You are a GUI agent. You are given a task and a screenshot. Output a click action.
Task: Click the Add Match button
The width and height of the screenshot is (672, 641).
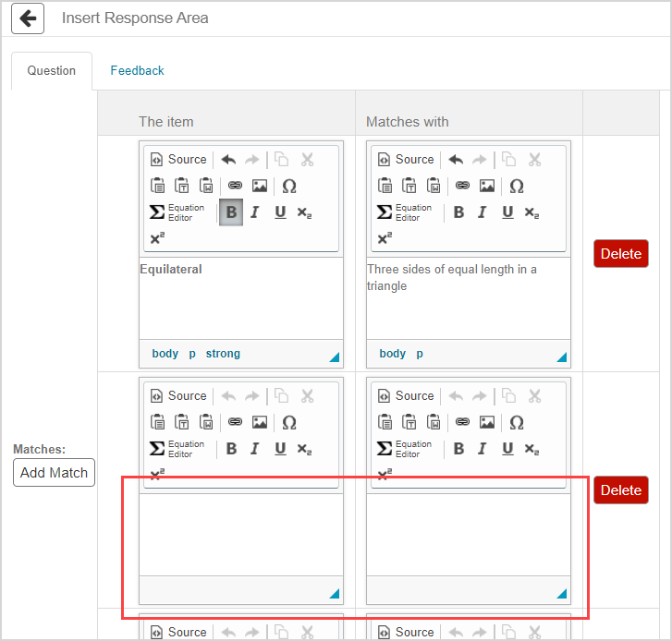(x=54, y=472)
